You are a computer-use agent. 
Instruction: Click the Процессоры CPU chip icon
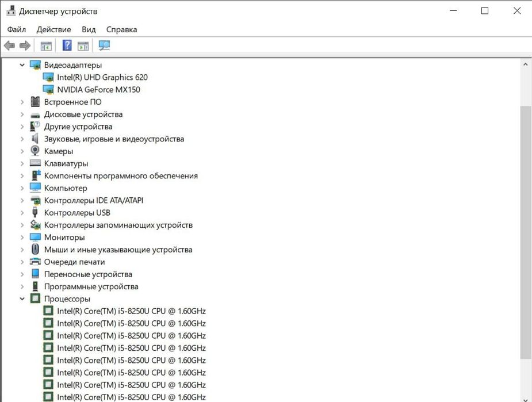(35, 298)
